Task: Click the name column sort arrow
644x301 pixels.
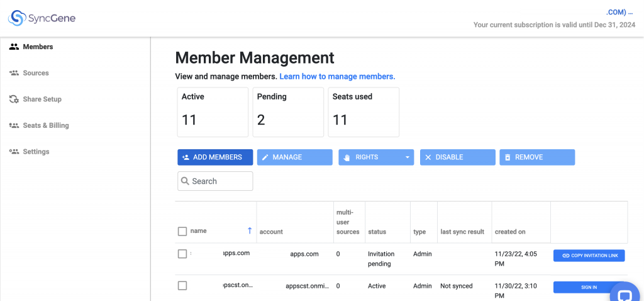Action: 249,231
